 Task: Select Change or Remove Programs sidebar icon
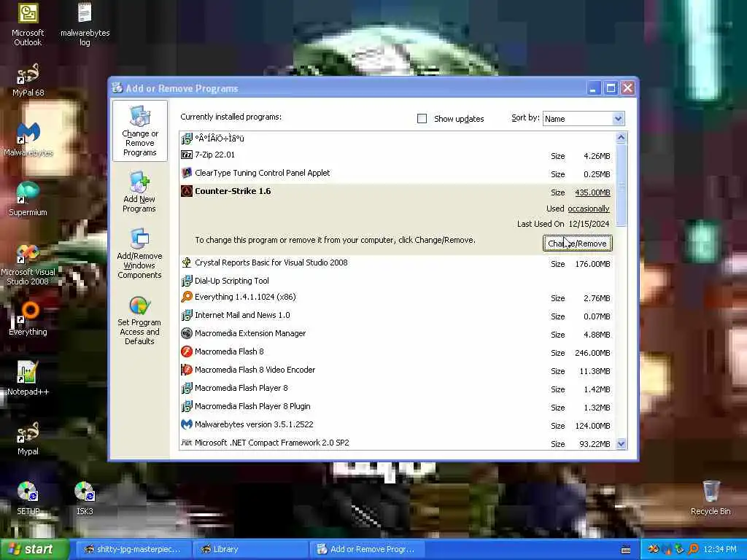[x=139, y=131]
